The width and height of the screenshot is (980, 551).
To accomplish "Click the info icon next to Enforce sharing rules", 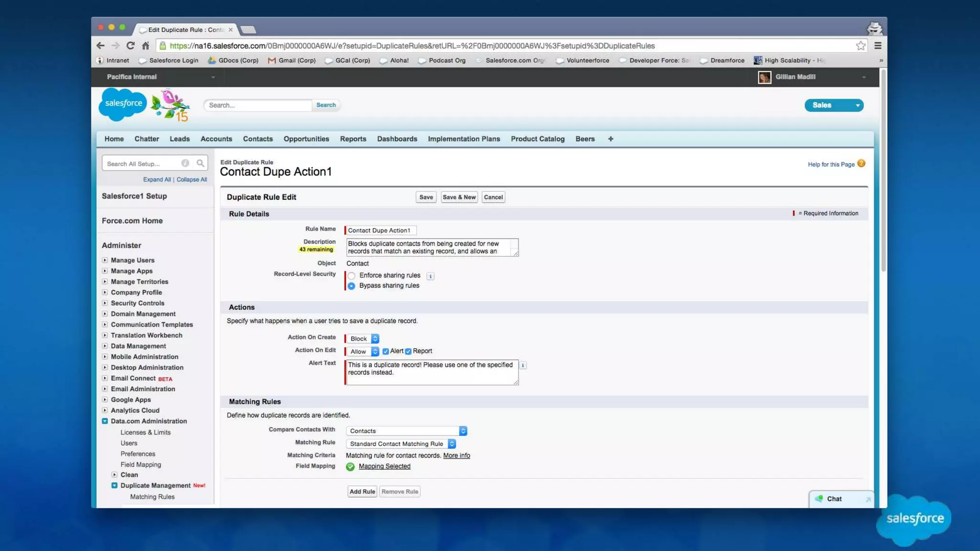I will coord(430,276).
